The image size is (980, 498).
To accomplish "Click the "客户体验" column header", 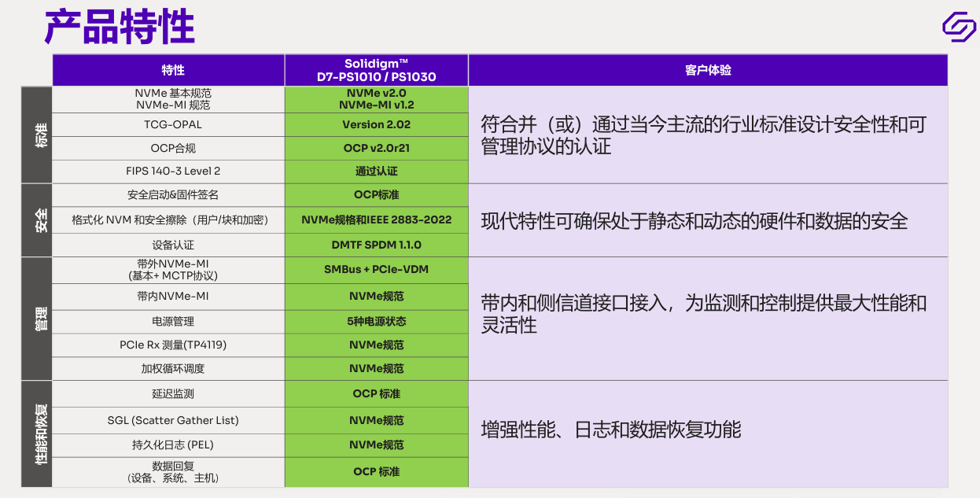I will pos(708,70).
